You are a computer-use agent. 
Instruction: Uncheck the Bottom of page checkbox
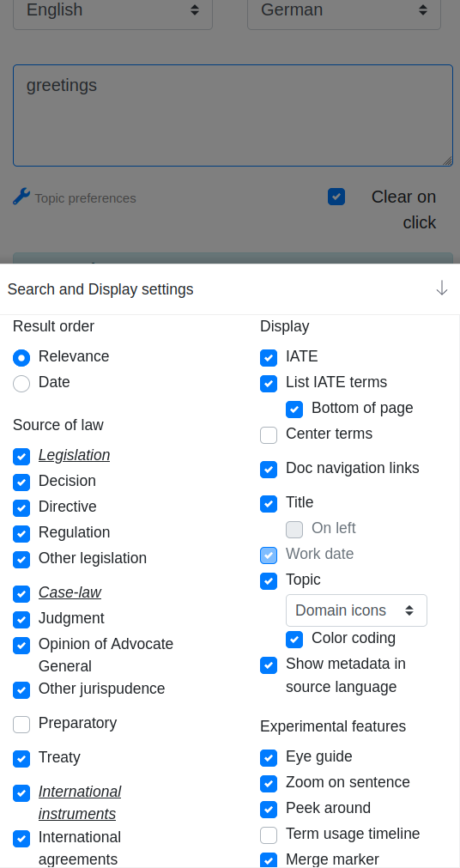294,410
